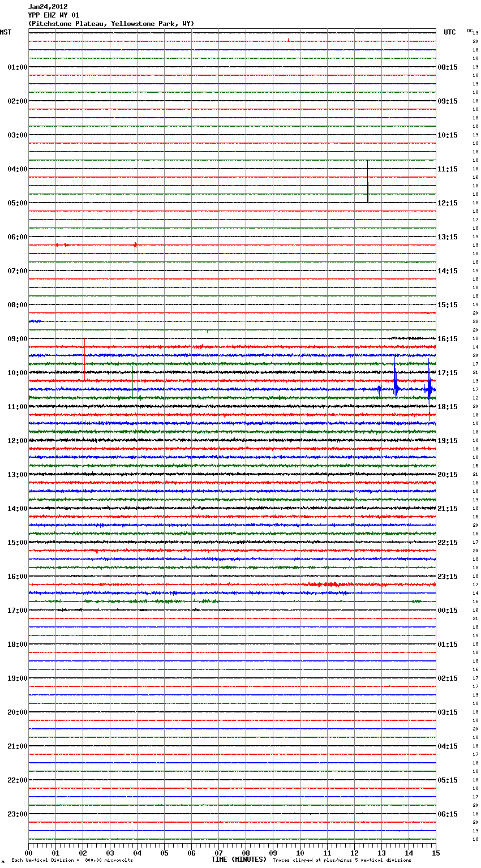This screenshot has height=868, width=481.
Task: Select the 07:00 MST time label
Action: (18, 271)
